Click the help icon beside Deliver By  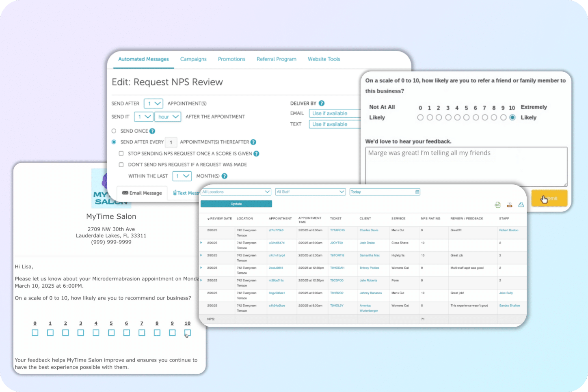[x=322, y=103]
